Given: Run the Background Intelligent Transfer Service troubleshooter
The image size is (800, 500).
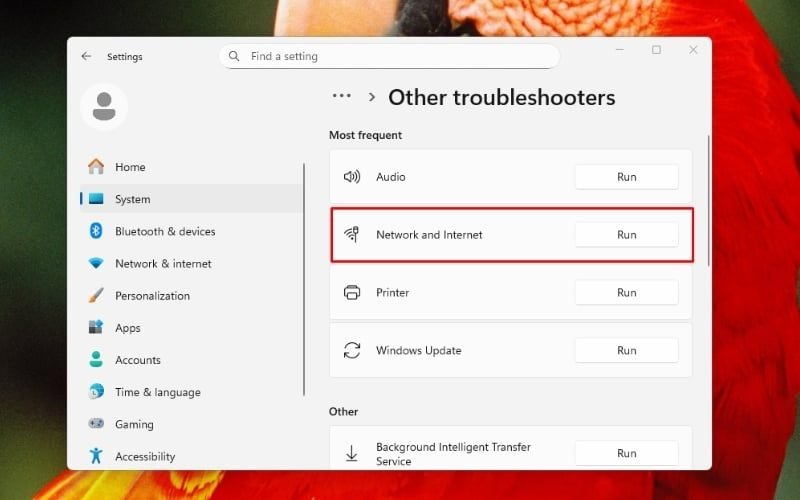Looking at the screenshot, I should point(627,453).
